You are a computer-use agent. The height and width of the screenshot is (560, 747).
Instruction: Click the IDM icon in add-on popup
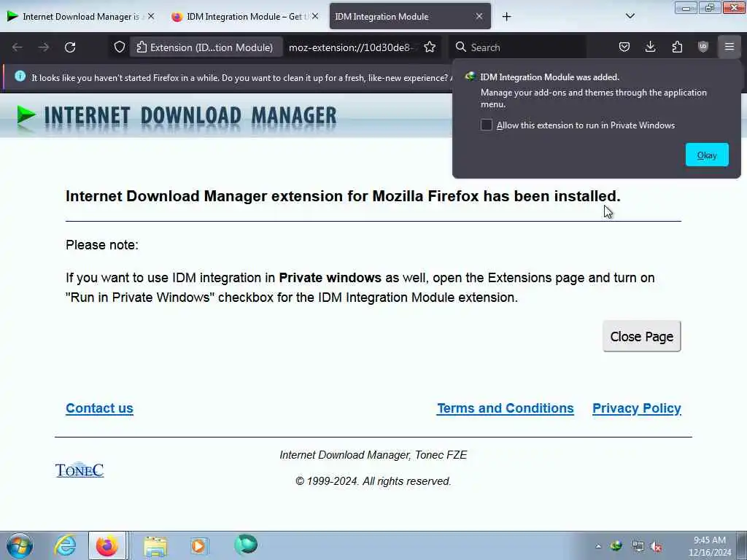pyautogui.click(x=471, y=77)
